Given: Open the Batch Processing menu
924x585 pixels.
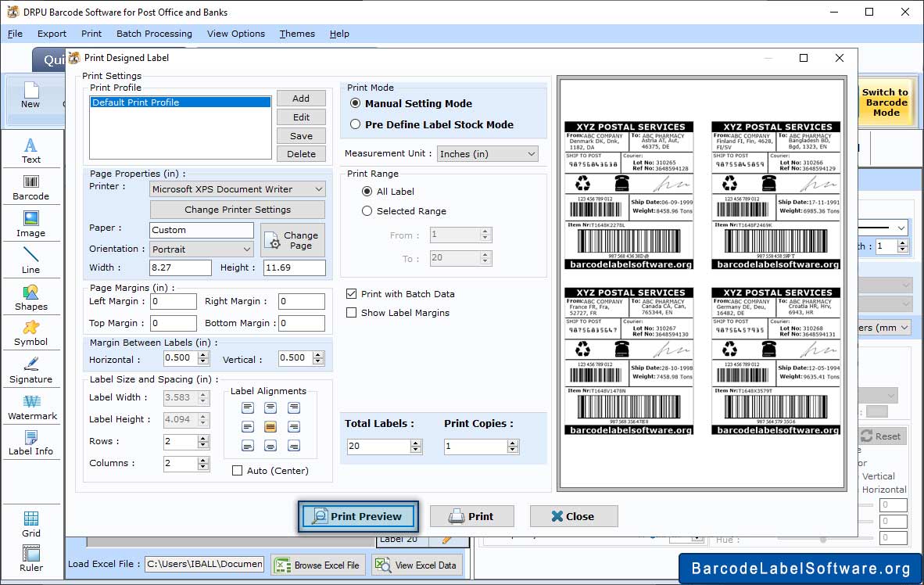Looking at the screenshot, I should [155, 34].
